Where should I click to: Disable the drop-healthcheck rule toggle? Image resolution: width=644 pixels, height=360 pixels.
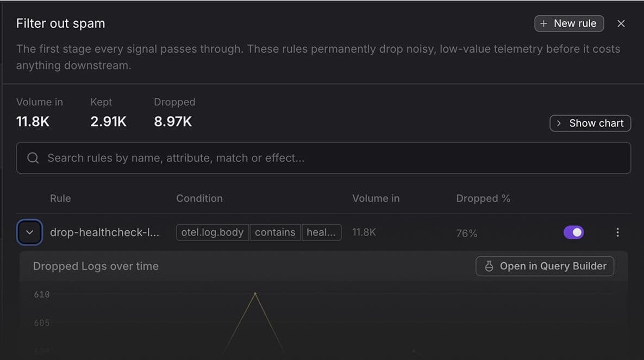click(574, 232)
